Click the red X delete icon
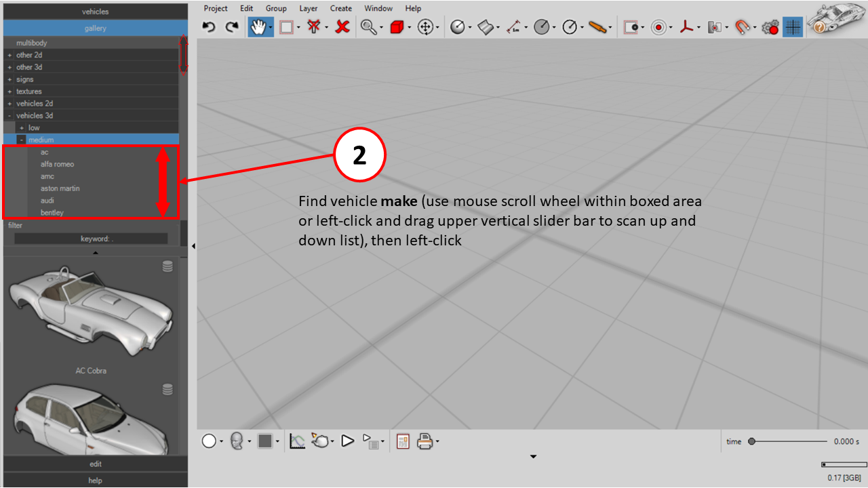Screen dimensions: 868x488 pyautogui.click(x=342, y=27)
